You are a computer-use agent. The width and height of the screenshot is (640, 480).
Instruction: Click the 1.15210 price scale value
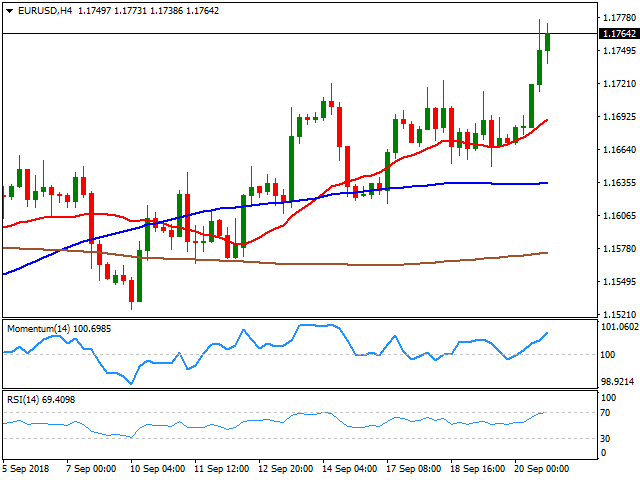[x=619, y=315]
